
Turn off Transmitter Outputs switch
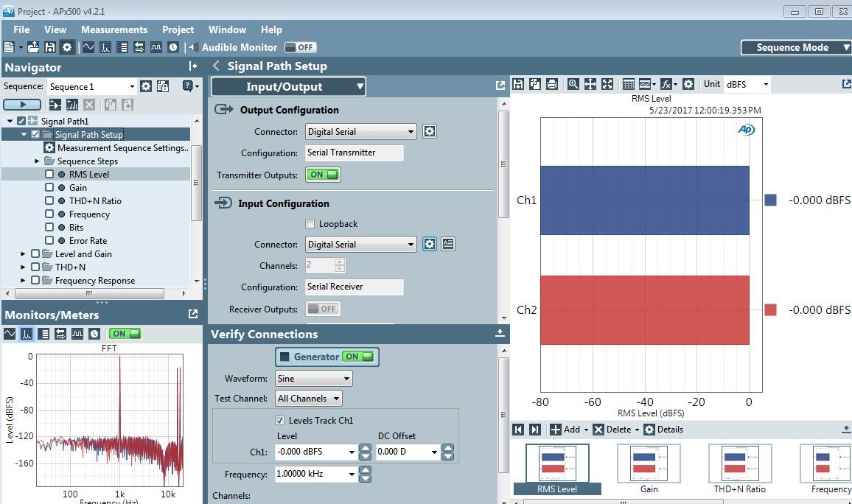[323, 175]
